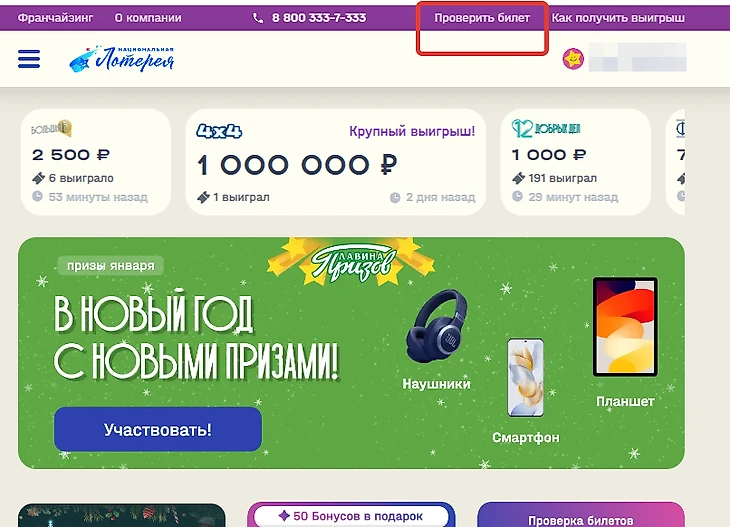Click the 4x4 lottery logo
This screenshot has height=527, width=730.
219,131
